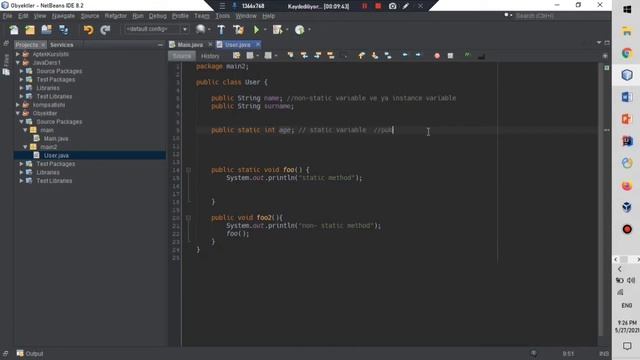The width and height of the screenshot is (640, 360).
Task: Click the Find Previous Occurrence editor icon
Action: click(x=304, y=56)
